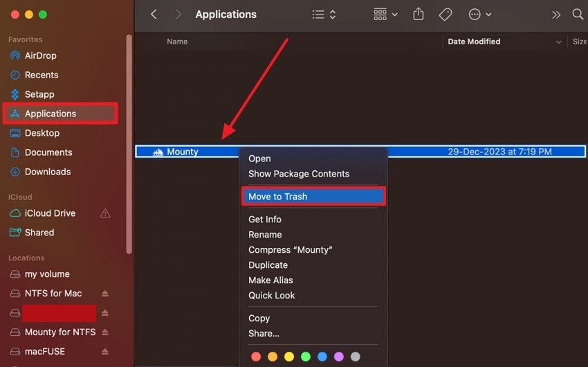Apply the green tag color
This screenshot has height=367, width=588.
pyautogui.click(x=306, y=357)
